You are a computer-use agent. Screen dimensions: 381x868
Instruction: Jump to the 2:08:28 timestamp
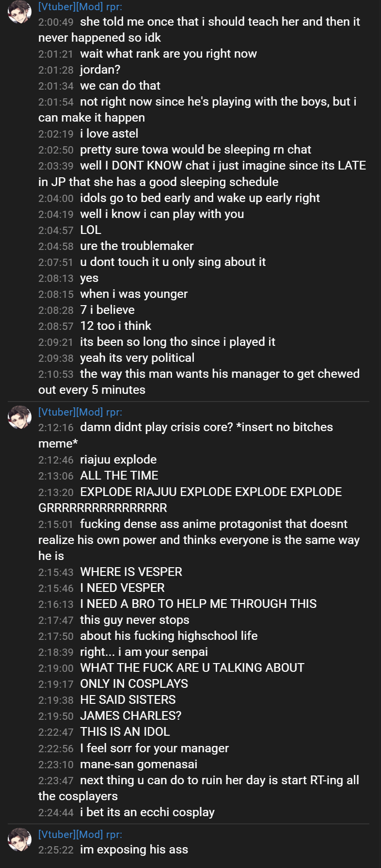tap(56, 310)
